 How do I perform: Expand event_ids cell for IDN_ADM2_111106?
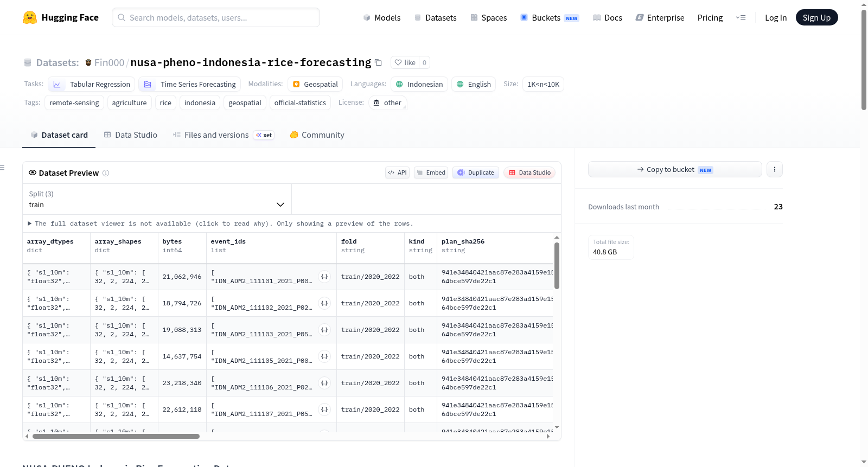324,383
